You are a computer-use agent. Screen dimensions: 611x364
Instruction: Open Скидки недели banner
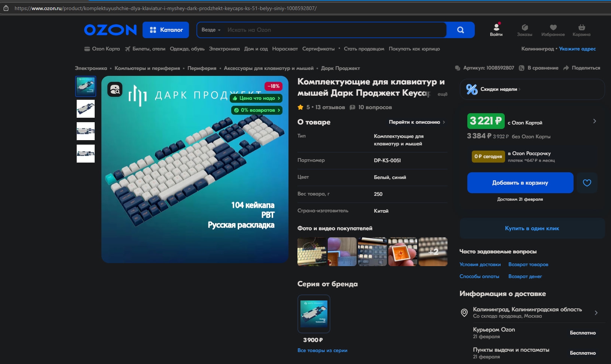532,89
